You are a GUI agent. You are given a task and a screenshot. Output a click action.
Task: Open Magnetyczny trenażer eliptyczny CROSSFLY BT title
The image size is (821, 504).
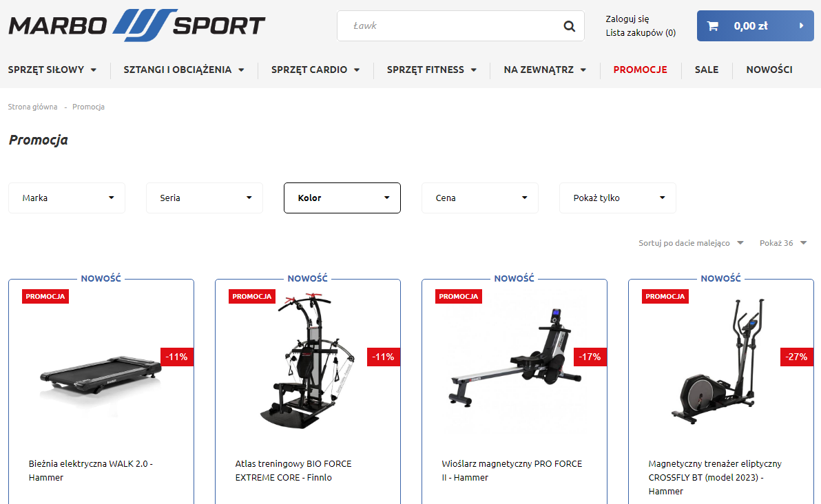pos(715,477)
